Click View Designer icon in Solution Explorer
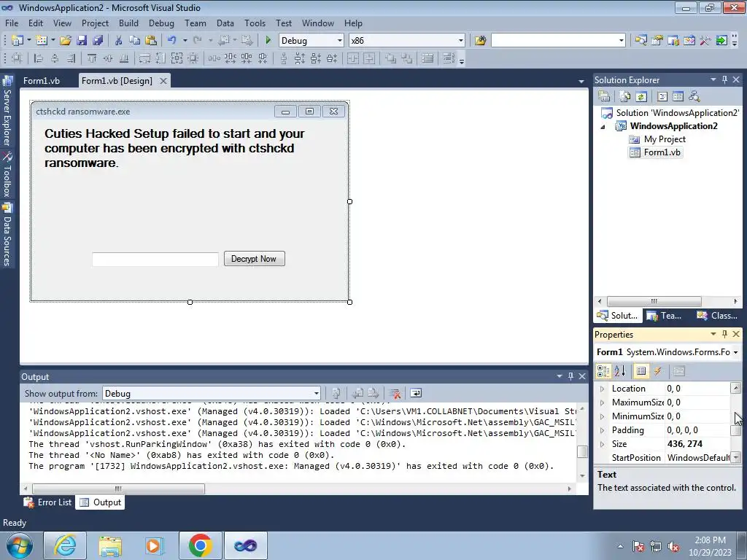 (x=678, y=97)
